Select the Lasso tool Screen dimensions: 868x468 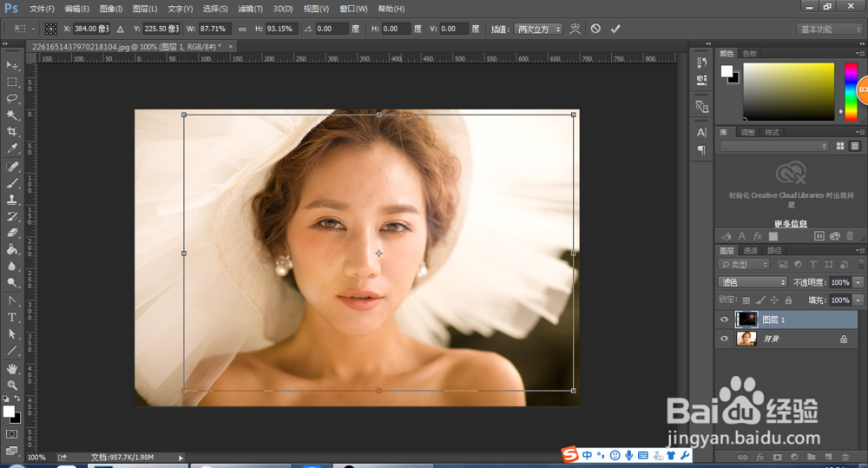[12, 98]
